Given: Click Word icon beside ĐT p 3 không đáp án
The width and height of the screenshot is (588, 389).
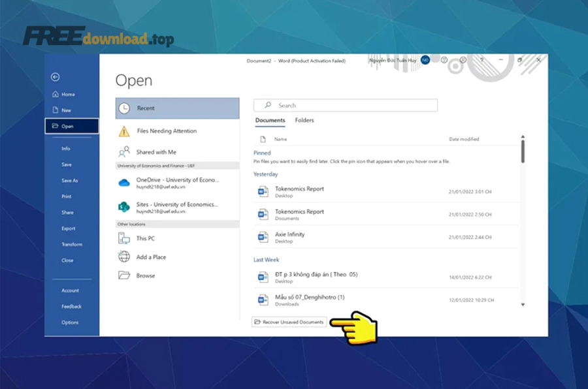Looking at the screenshot, I should [x=263, y=277].
